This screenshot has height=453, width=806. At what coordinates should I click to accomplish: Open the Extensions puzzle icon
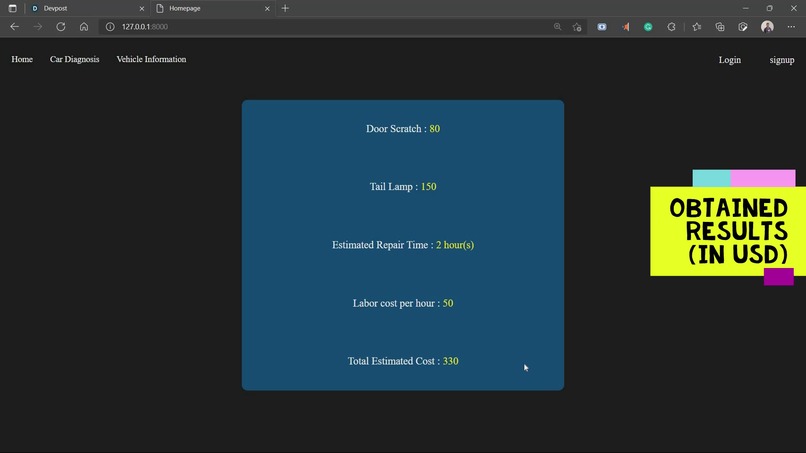point(671,27)
